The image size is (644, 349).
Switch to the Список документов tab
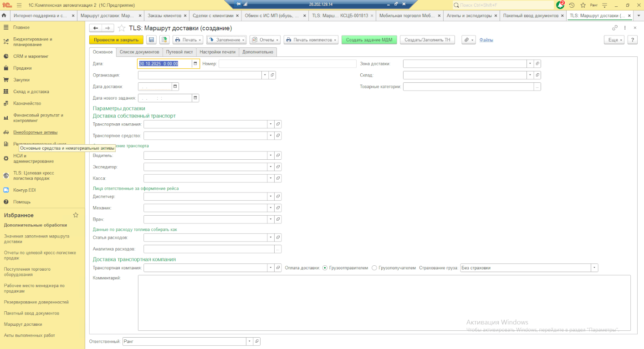[139, 52]
